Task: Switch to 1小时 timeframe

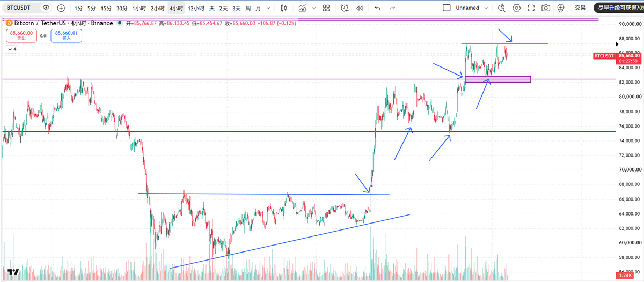Action: click(x=139, y=8)
